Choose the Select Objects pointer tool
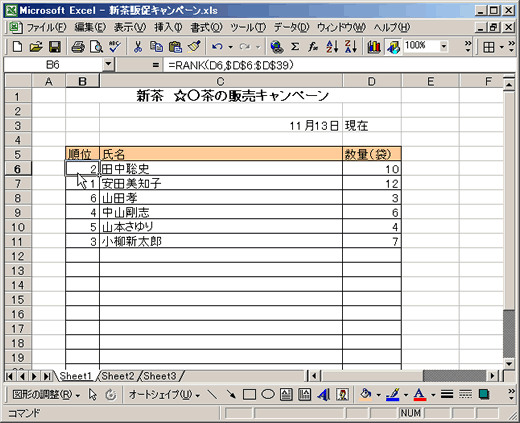This screenshot has height=423, width=520. tap(92, 395)
